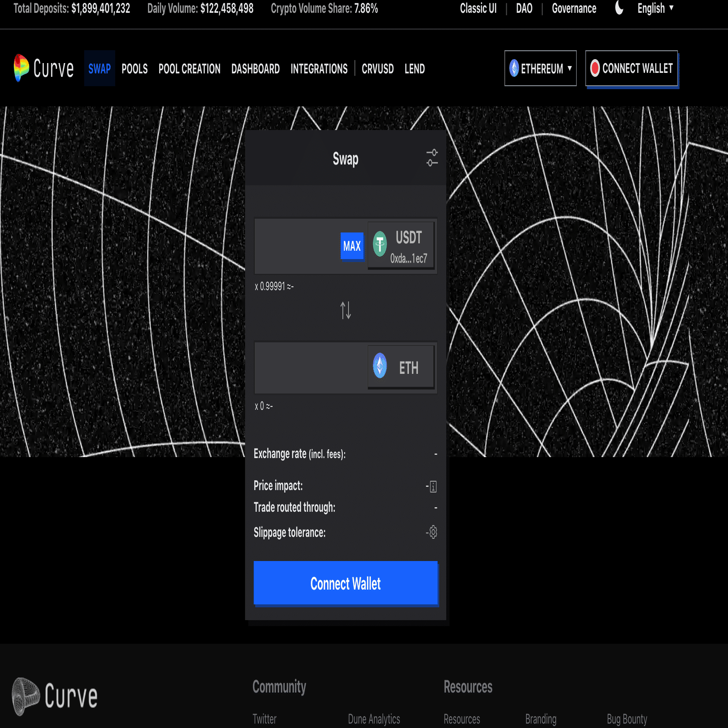728x728 pixels.
Task: Open the Classic UI link
Action: (478, 8)
